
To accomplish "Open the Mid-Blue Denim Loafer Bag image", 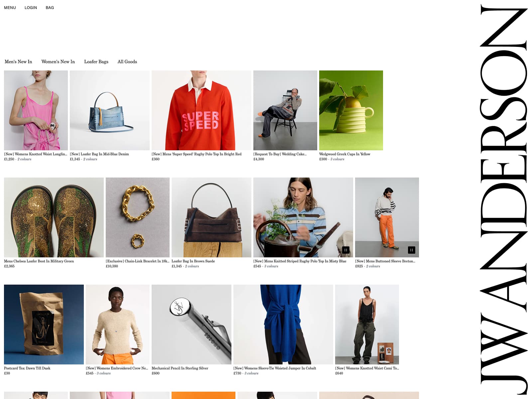I will click(x=110, y=110).
